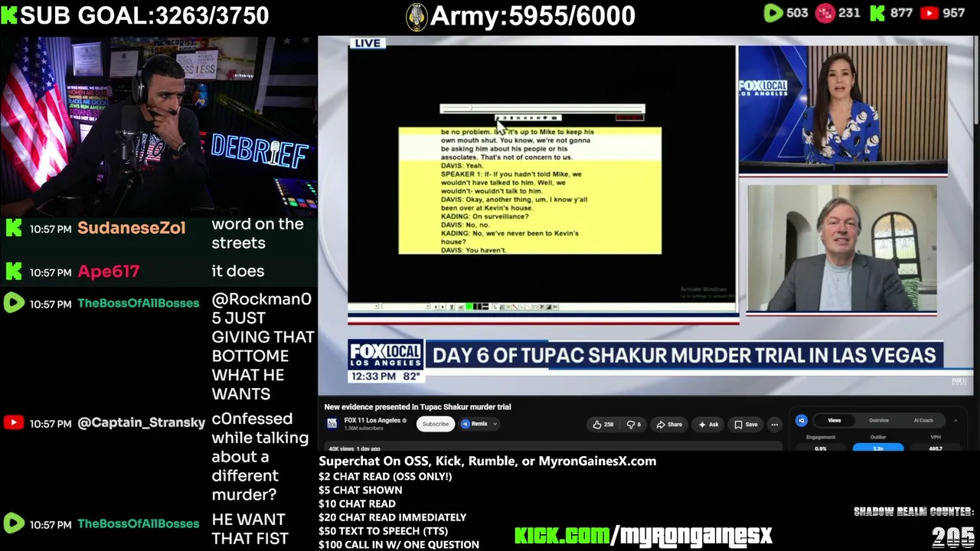Dislike the video with 6 dislikes
This screenshot has height=551, width=980.
coord(634,424)
